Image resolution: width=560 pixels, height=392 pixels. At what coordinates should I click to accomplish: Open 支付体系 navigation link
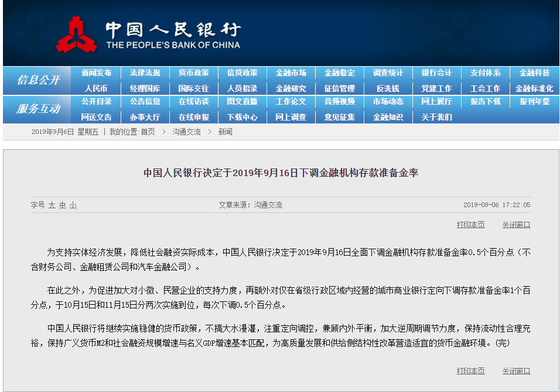pos(485,73)
